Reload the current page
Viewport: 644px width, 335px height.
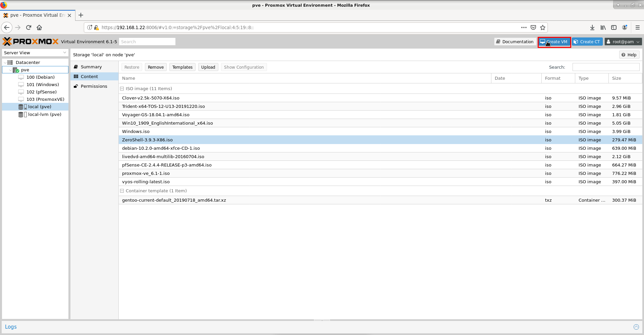[29, 27]
